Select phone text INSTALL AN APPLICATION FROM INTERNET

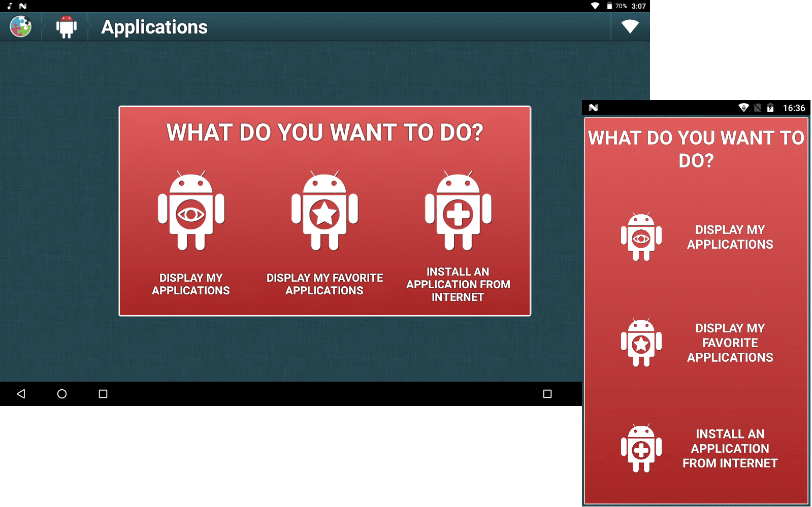click(730, 449)
